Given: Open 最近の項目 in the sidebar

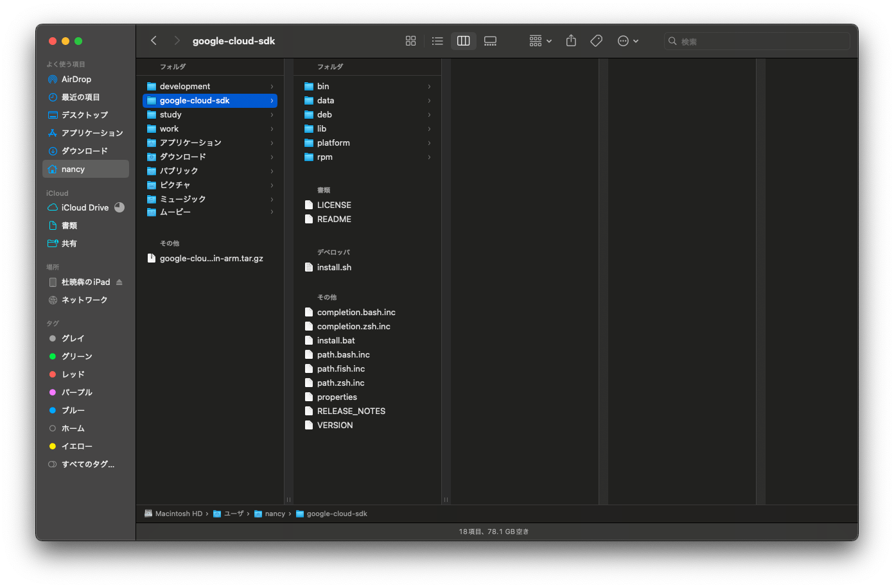Looking at the screenshot, I should [x=85, y=98].
